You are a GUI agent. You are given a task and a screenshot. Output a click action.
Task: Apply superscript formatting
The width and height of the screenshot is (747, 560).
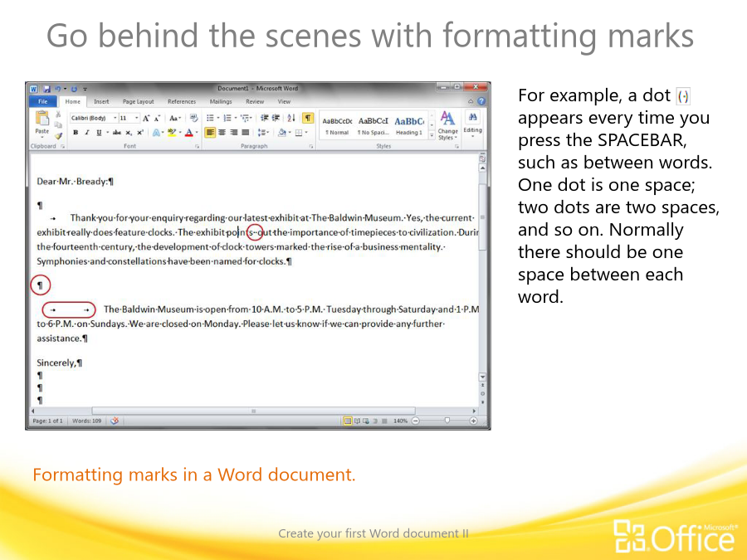tap(140, 133)
